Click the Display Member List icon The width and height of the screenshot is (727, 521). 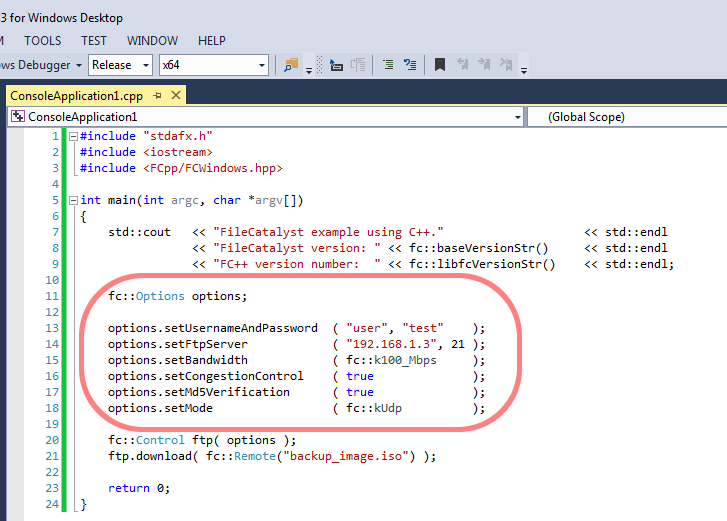(386, 65)
